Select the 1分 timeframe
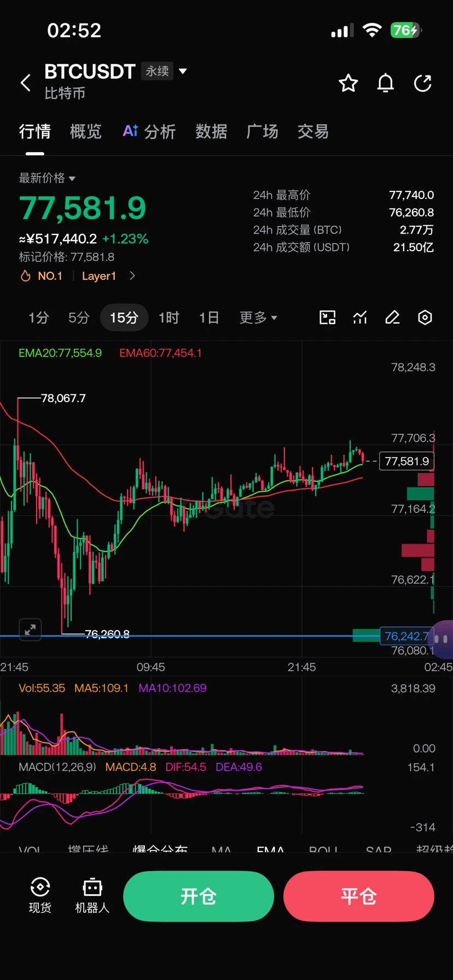Screen dimensions: 453x980 tap(39, 318)
